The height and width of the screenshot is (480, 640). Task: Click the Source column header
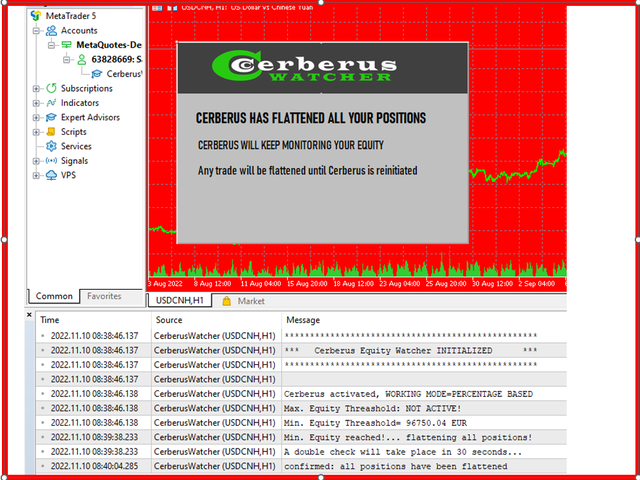coord(216,320)
